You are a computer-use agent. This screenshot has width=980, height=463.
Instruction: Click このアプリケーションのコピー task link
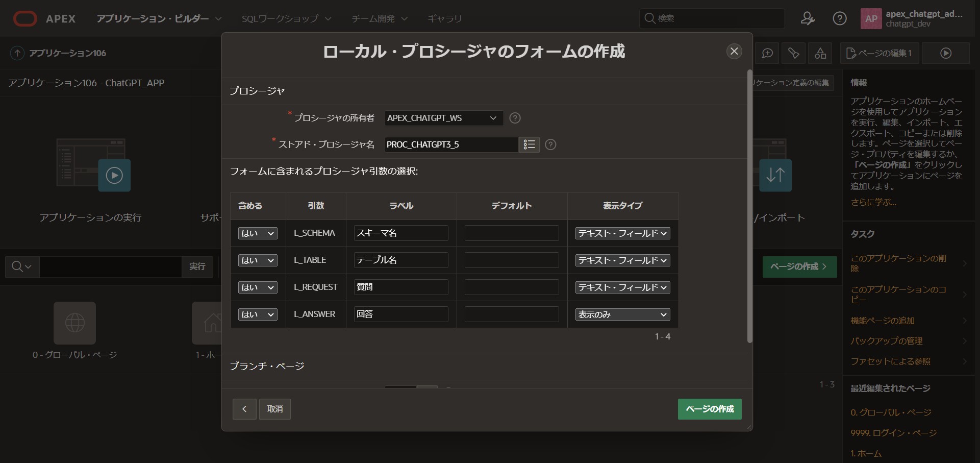[x=898, y=294]
